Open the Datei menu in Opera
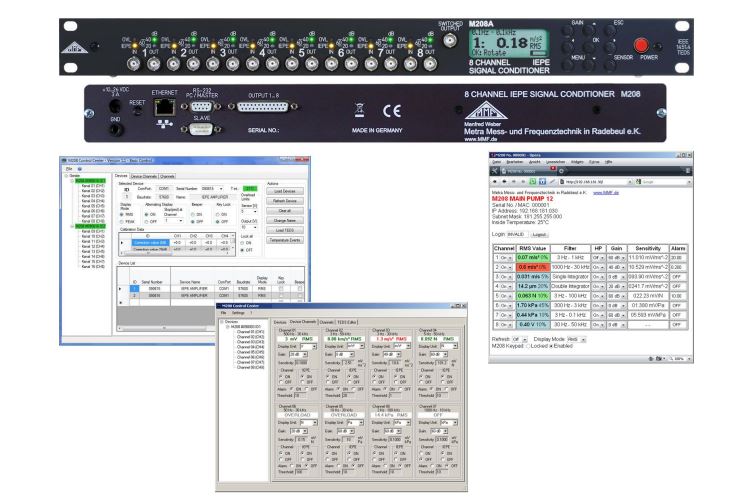Screen dimensions: 755x500 pos(497,162)
